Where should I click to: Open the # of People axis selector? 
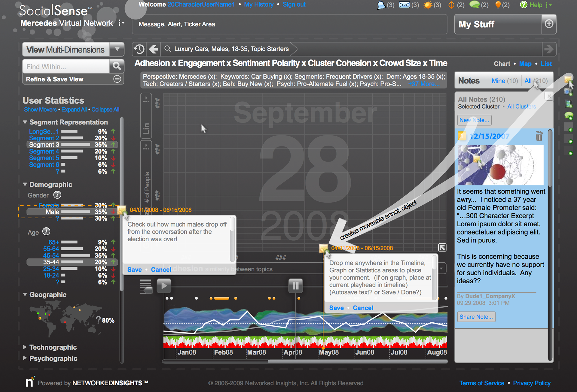pos(146,174)
